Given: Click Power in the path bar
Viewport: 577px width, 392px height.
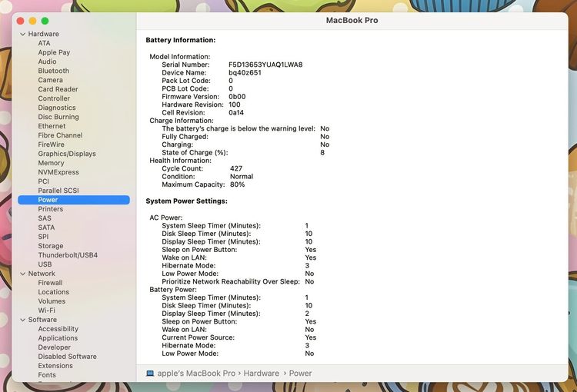Looking at the screenshot, I should click(300, 374).
